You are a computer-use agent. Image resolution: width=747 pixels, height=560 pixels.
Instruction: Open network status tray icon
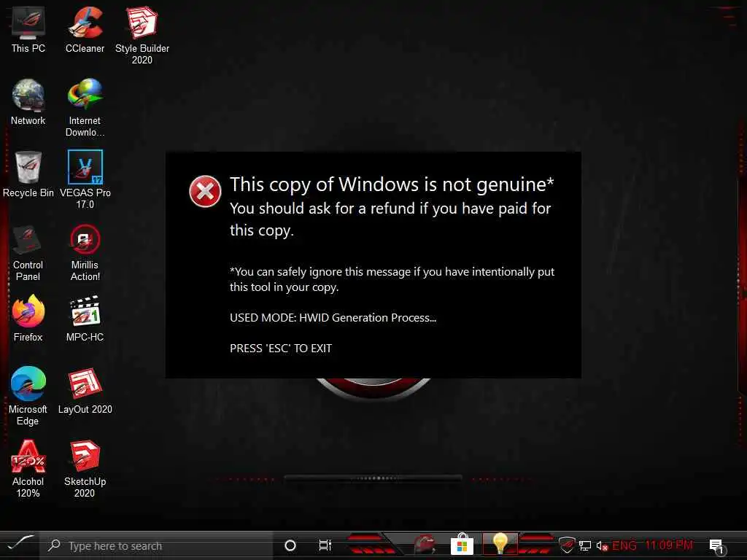(x=585, y=545)
